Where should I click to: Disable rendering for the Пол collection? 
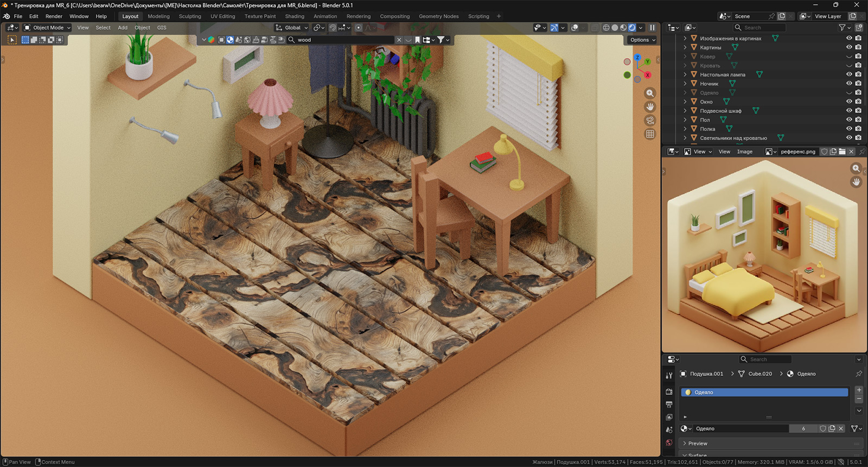858,120
